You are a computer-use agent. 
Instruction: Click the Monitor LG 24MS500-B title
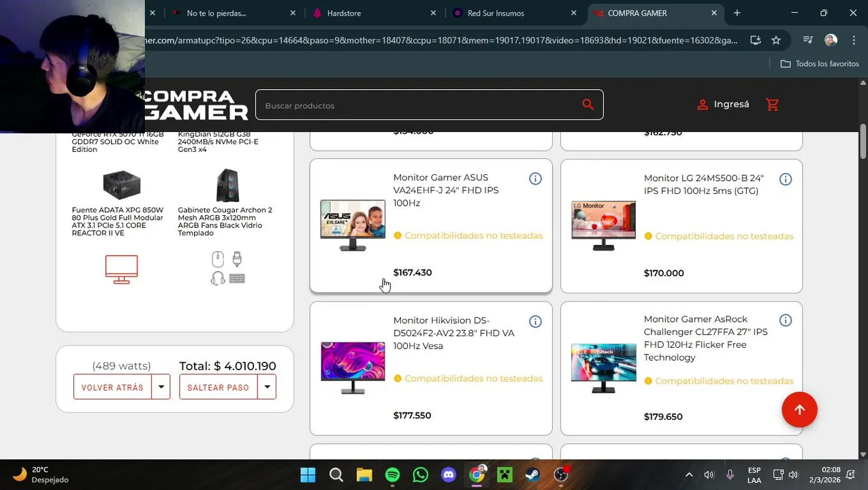coord(703,184)
